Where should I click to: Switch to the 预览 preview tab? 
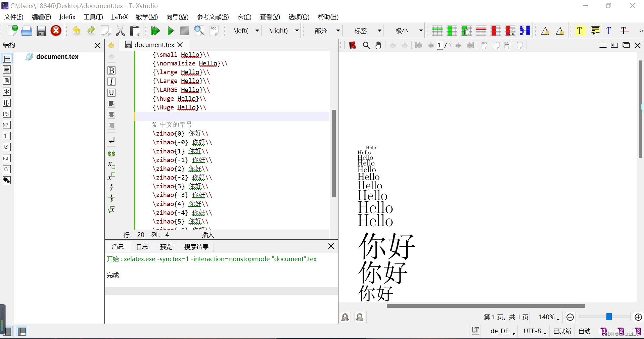pos(166,247)
